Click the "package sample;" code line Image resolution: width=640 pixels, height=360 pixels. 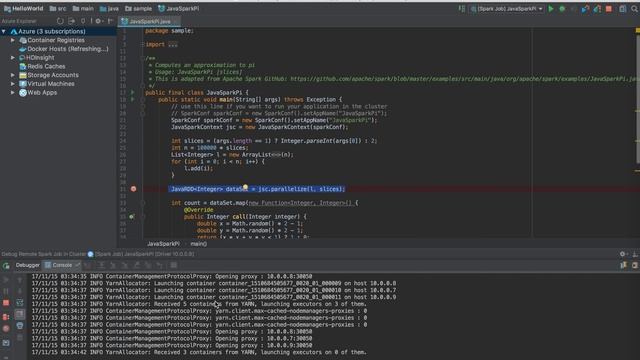pyautogui.click(x=169, y=31)
